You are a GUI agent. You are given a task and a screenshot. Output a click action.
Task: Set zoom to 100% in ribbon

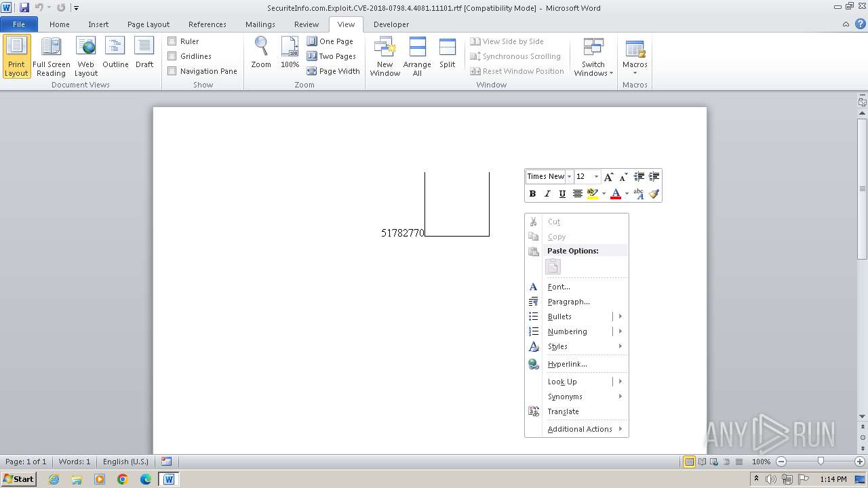pos(290,53)
